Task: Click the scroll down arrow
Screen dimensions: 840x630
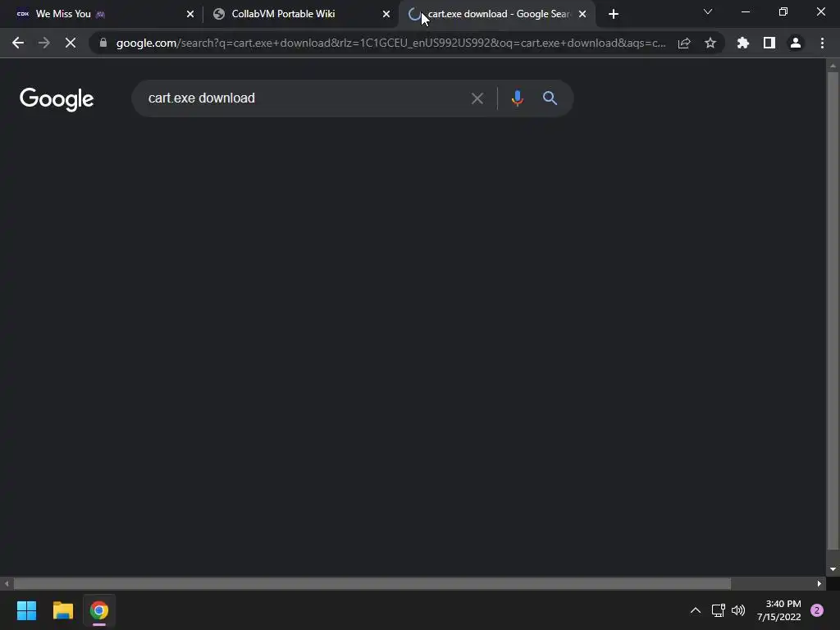Action: click(x=833, y=569)
